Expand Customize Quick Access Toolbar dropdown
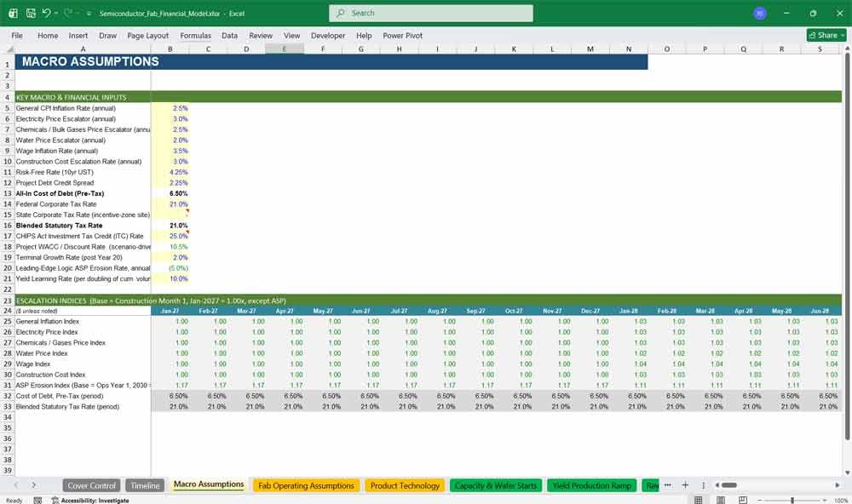The width and height of the screenshot is (852, 504). point(89,13)
